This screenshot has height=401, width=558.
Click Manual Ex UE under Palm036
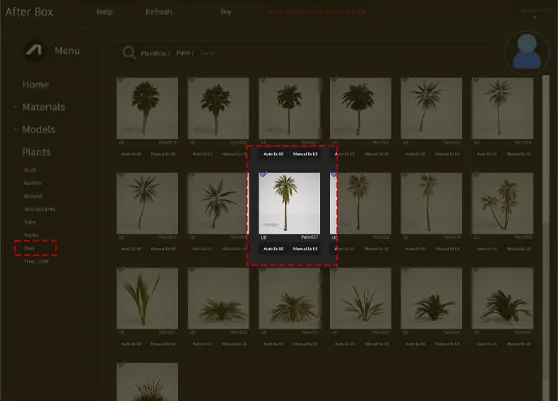coord(519,344)
